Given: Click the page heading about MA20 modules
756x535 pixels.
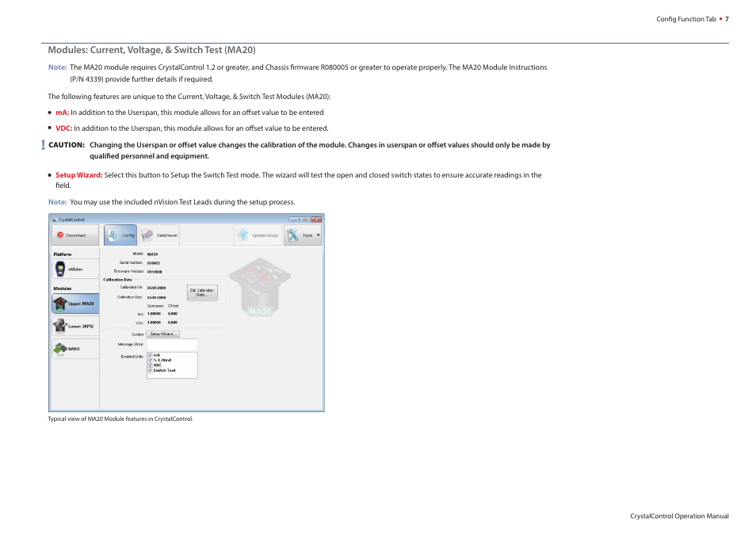Looking at the screenshot, I should (x=151, y=50).
